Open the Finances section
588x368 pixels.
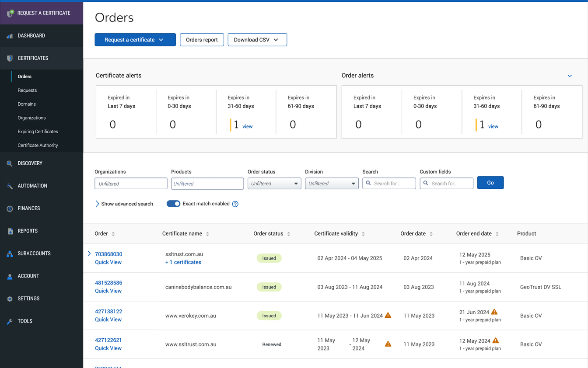[x=9, y=208]
